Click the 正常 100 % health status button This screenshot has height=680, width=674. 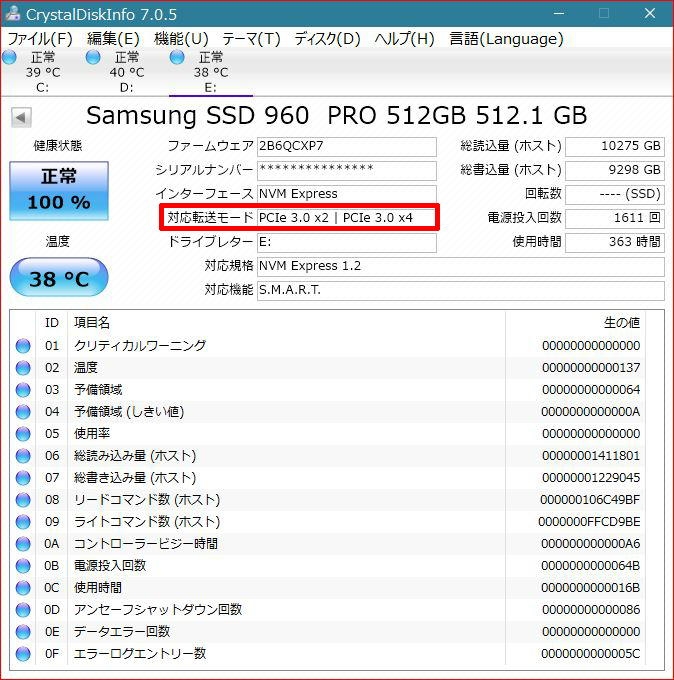(x=59, y=191)
